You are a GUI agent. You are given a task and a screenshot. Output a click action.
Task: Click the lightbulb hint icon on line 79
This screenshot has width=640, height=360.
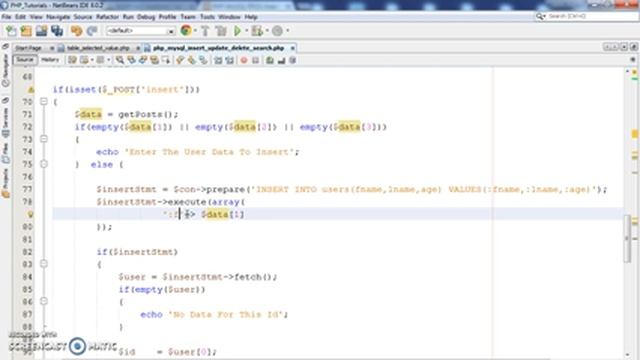pos(31,214)
